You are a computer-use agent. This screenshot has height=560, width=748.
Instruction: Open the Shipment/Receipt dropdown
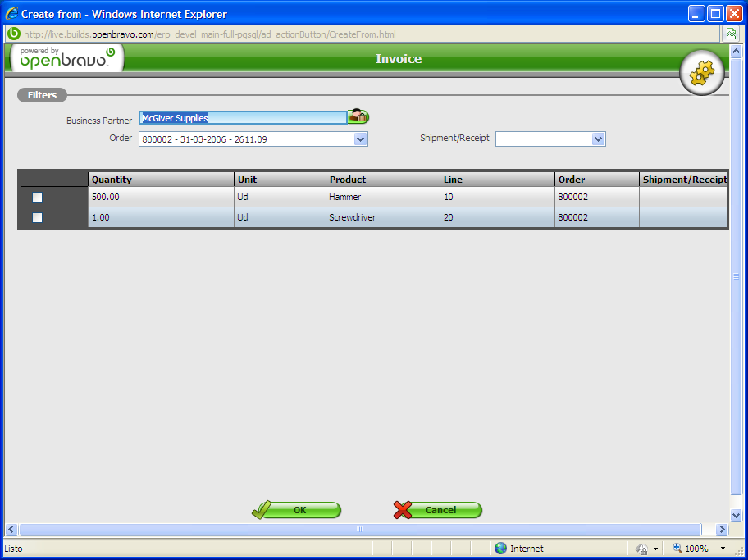click(598, 139)
